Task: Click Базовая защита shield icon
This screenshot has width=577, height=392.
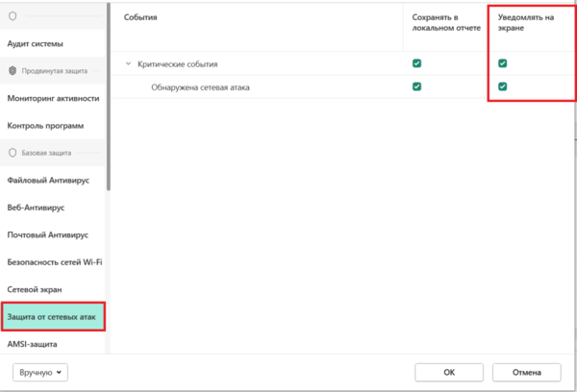Action: tap(13, 153)
